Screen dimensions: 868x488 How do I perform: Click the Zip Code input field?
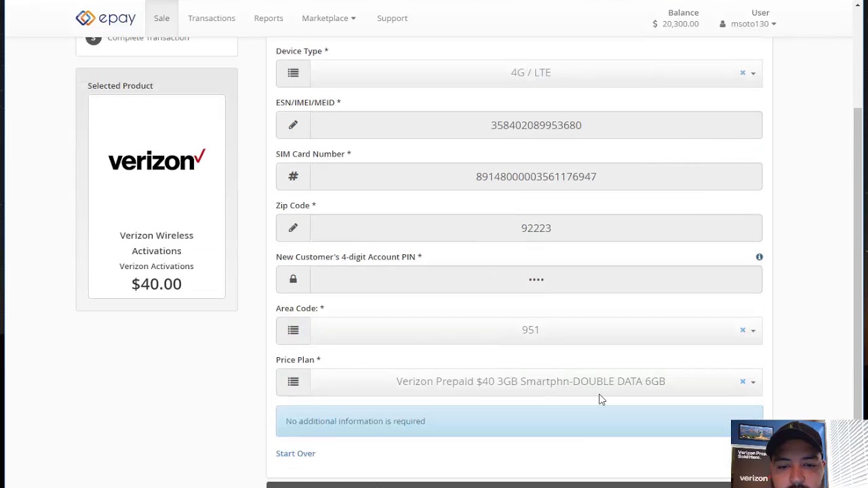(x=536, y=228)
